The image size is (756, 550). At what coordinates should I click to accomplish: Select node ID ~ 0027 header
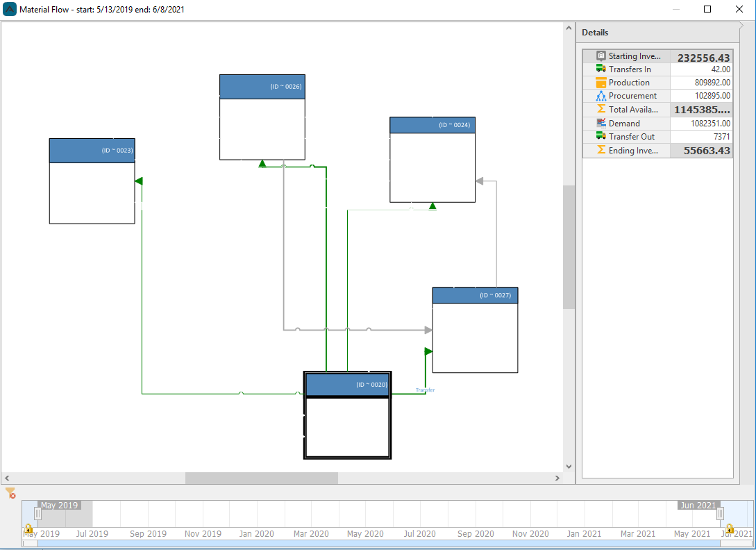(x=475, y=295)
